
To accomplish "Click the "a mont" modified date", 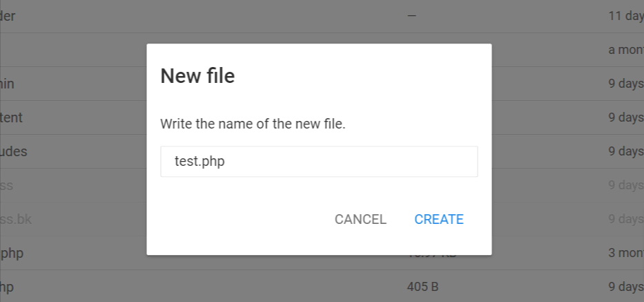I will tap(625, 50).
